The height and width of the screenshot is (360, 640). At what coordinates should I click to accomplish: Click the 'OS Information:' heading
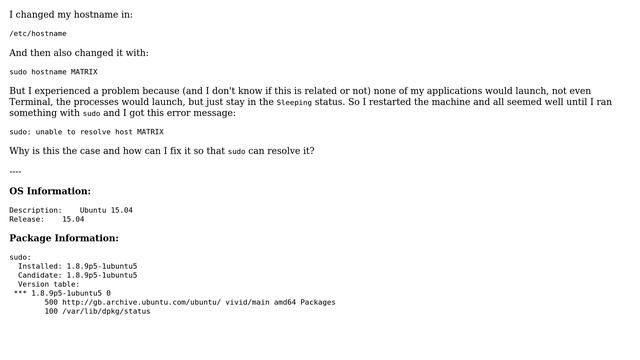click(x=50, y=191)
